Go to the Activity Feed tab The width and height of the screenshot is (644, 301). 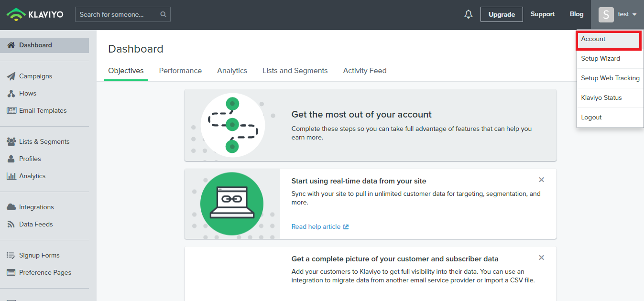click(x=365, y=71)
